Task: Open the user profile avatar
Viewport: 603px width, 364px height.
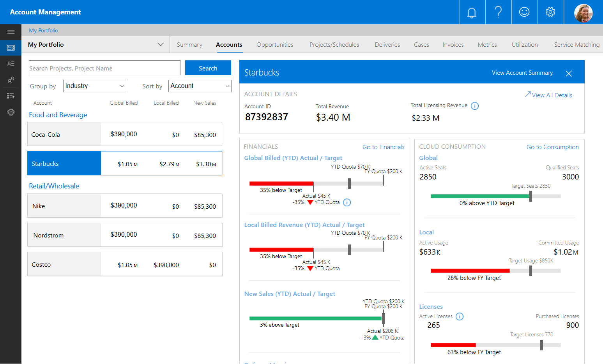Action: pos(583,13)
